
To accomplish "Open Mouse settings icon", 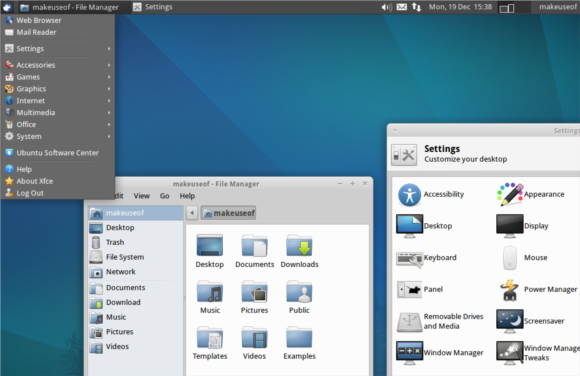I will (510, 258).
